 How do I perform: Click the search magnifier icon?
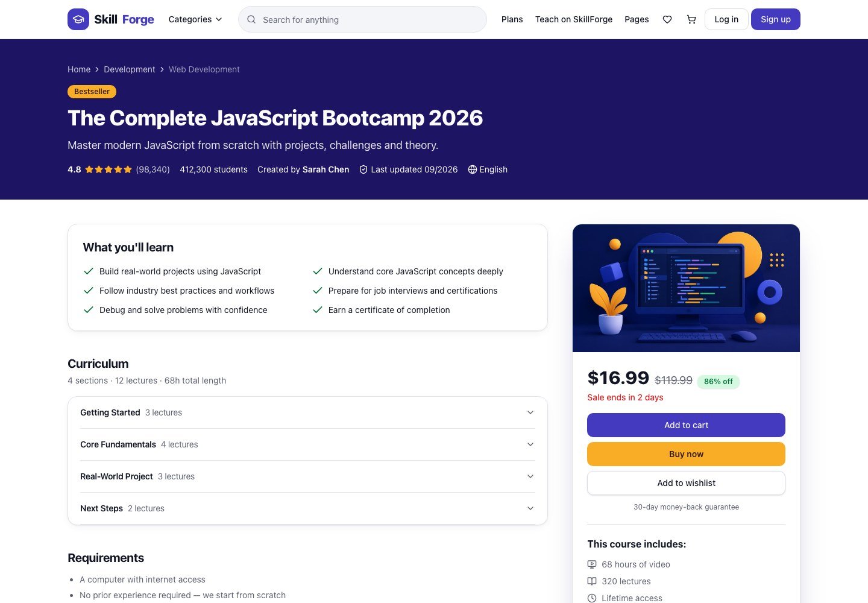coord(251,19)
